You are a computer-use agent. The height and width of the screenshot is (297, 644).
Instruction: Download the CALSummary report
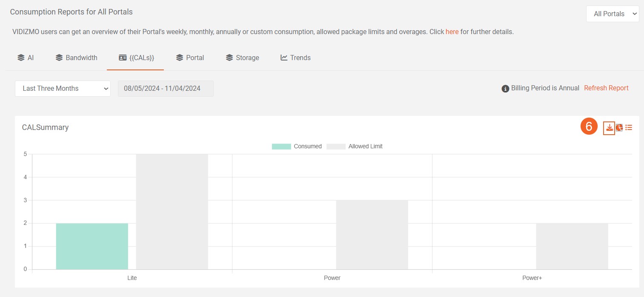(x=609, y=127)
